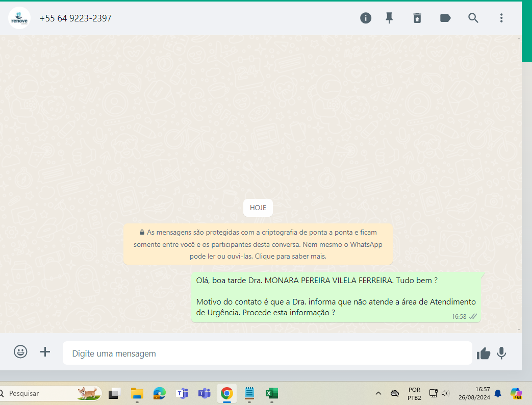Viewport: 532px width, 405px height.
Task: Open network settings tray icon
Action: coord(433,393)
